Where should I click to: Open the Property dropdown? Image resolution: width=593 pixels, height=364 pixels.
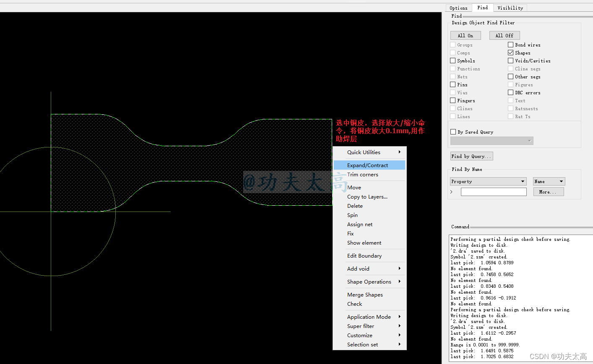coord(523,181)
